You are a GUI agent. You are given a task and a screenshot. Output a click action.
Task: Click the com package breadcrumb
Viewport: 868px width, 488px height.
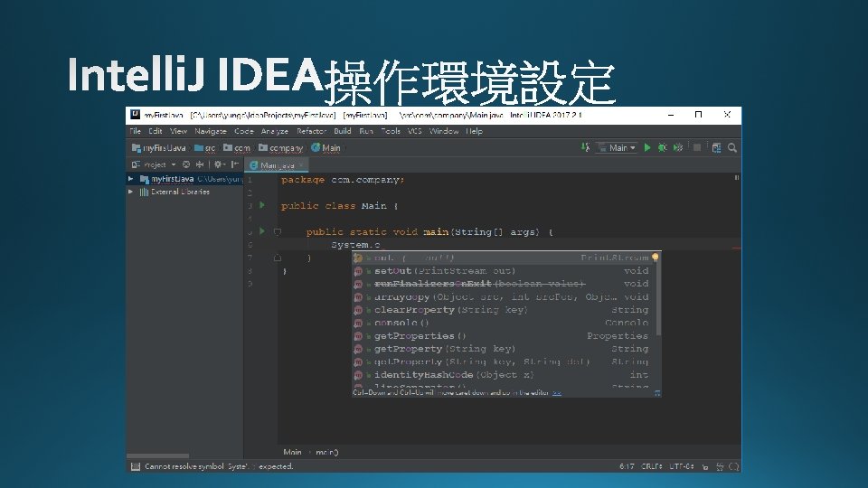[x=237, y=147]
